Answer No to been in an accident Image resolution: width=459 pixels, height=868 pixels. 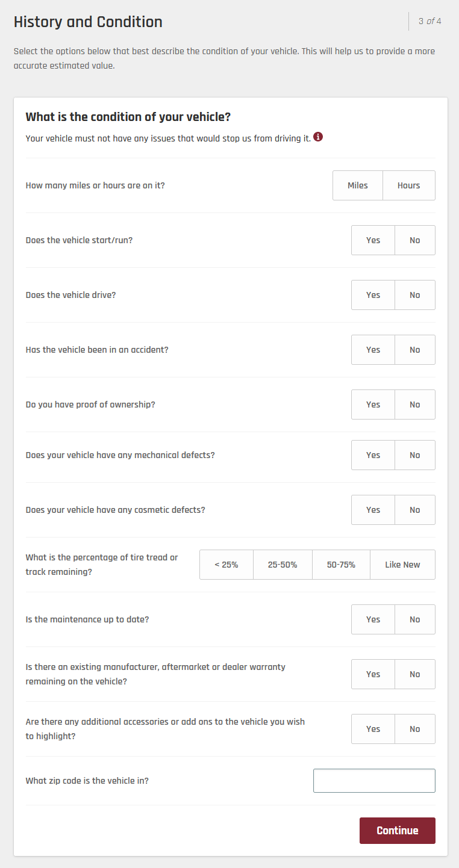tap(414, 350)
